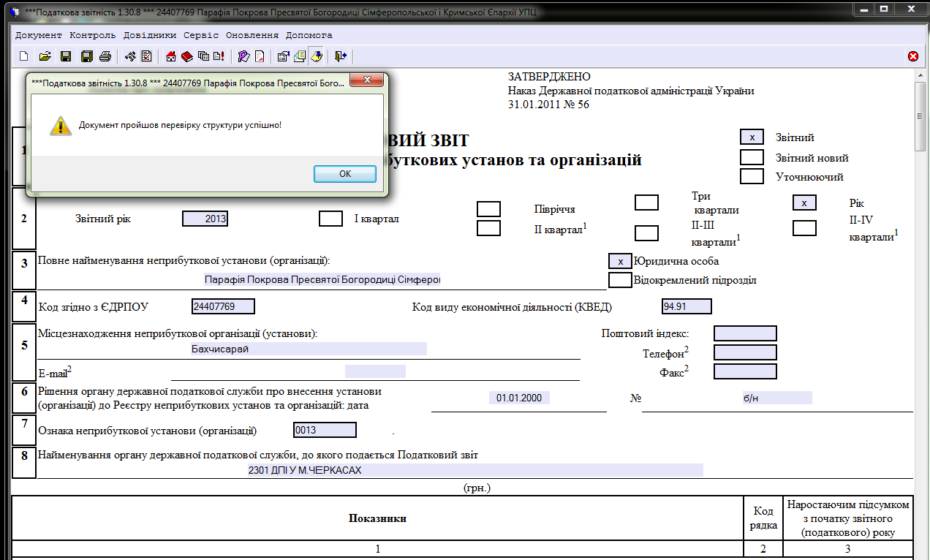Click the PDF document export icon
Viewport: 930px width, 560px height.
[x=260, y=56]
